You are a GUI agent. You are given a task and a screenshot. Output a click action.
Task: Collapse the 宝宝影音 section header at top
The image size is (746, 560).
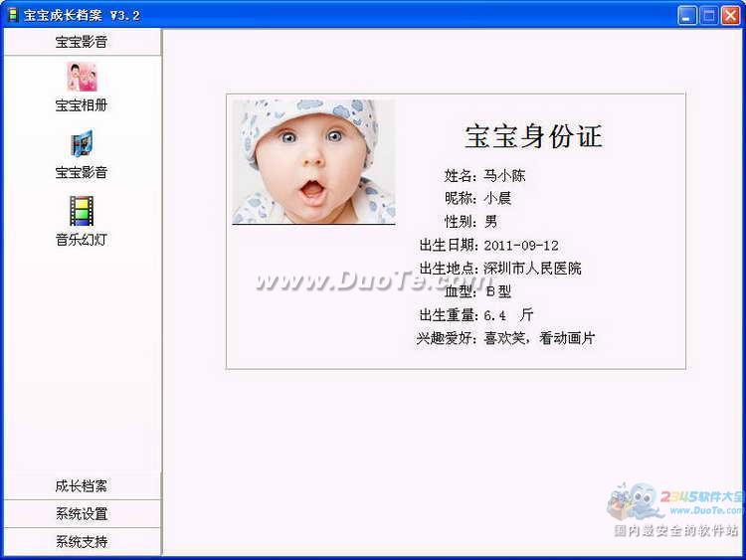point(81,42)
